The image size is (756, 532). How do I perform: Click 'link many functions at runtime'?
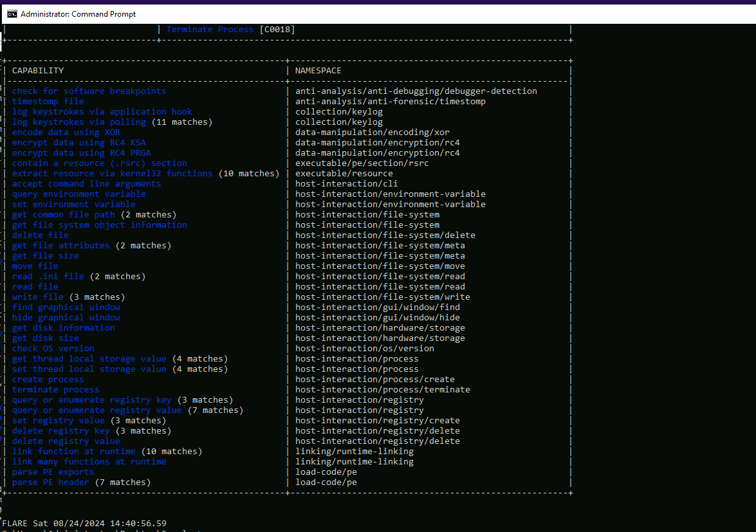pos(89,462)
